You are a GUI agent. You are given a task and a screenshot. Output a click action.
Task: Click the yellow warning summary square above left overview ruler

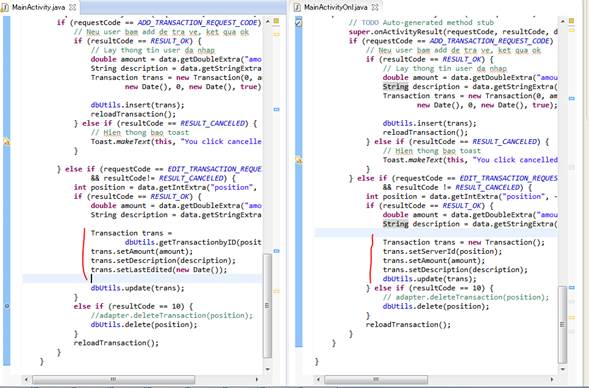pyautogui.click(x=276, y=21)
